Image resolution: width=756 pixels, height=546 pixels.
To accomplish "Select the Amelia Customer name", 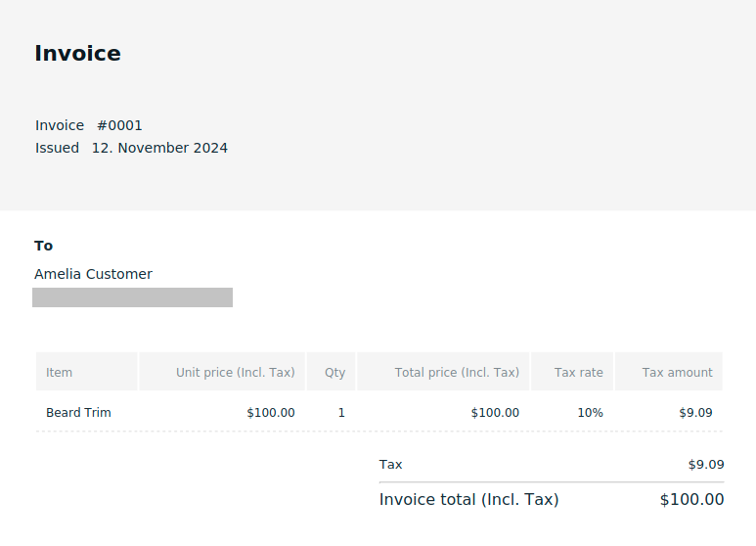I will (93, 274).
